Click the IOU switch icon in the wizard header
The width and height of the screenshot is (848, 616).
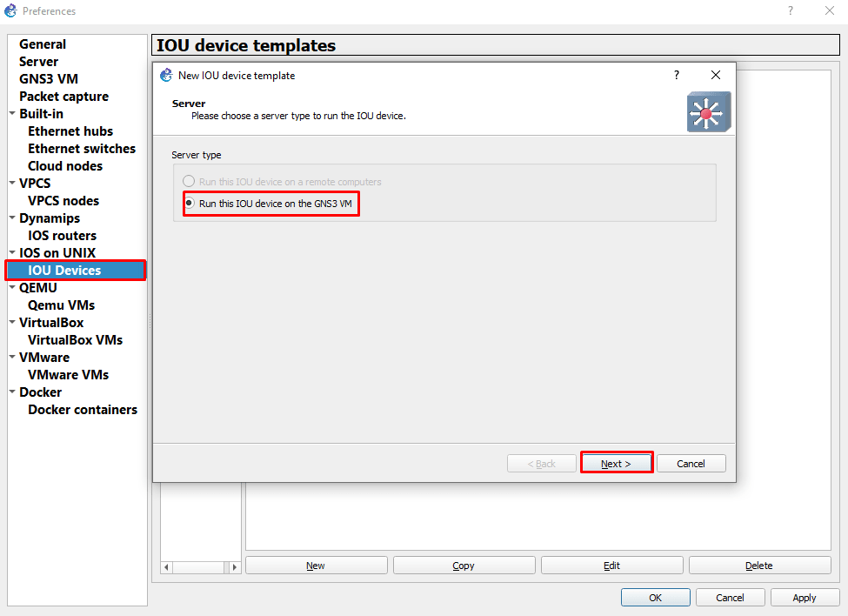pyautogui.click(x=709, y=112)
